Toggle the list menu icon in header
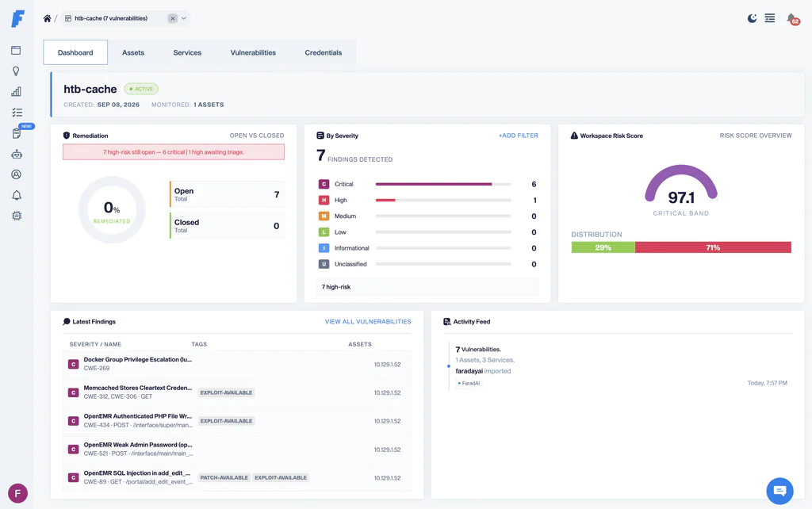This screenshot has height=509, width=812. pos(770,18)
